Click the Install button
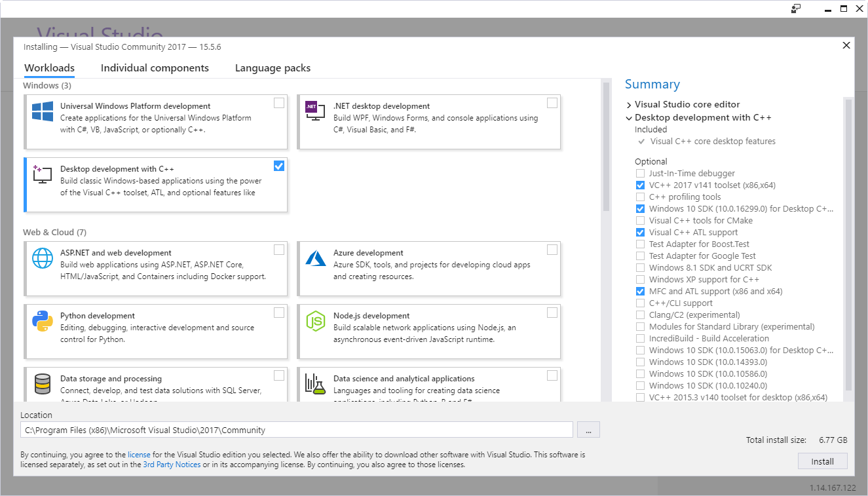The width and height of the screenshot is (868, 496). tap(822, 461)
